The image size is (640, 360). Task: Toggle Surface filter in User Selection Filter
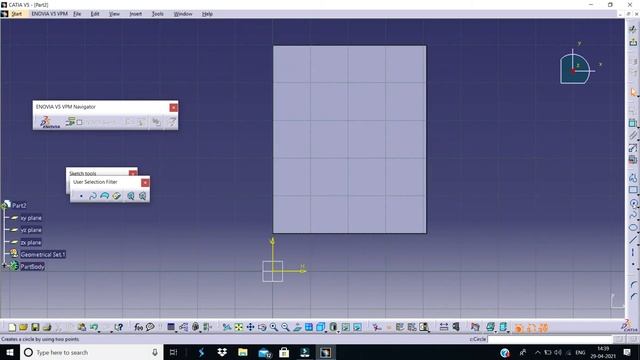click(104, 196)
